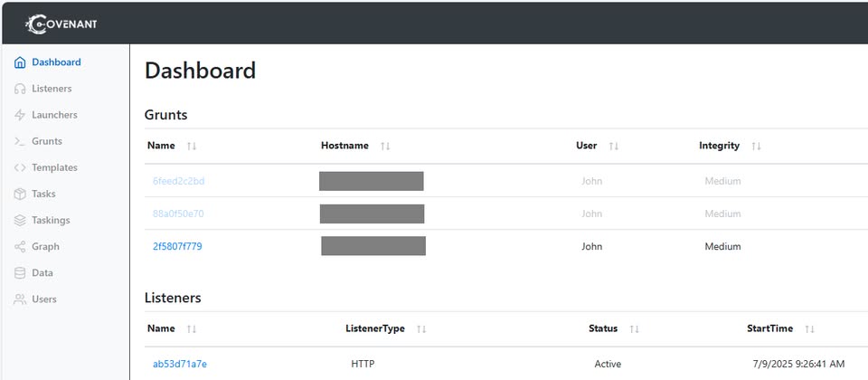Screen dimensions: 868x380
Task: Click the Taskings layers icon
Action: point(20,220)
